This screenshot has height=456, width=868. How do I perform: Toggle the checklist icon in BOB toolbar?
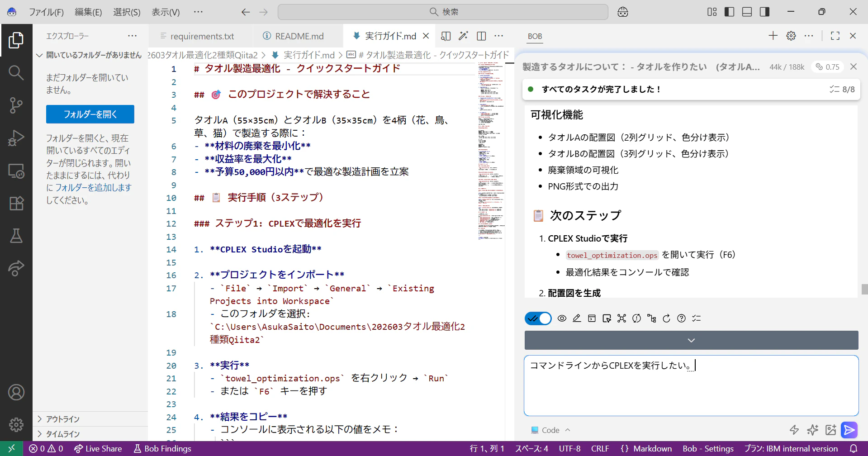click(x=696, y=318)
